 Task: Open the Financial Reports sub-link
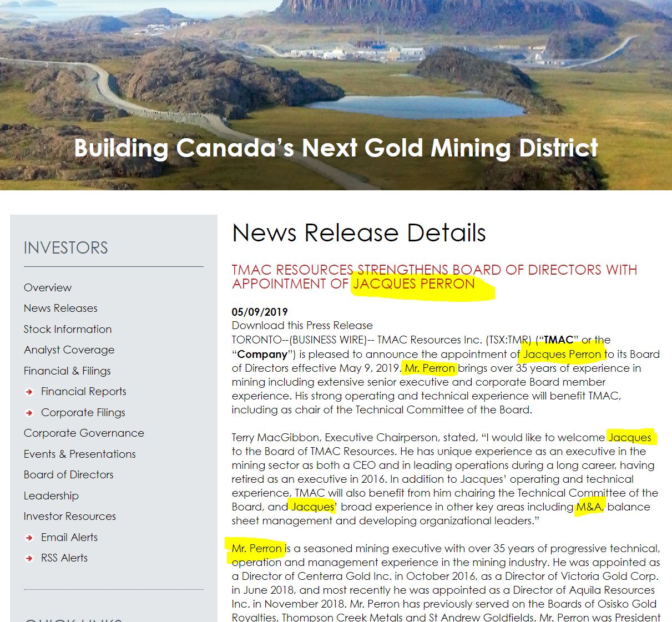pos(84,391)
